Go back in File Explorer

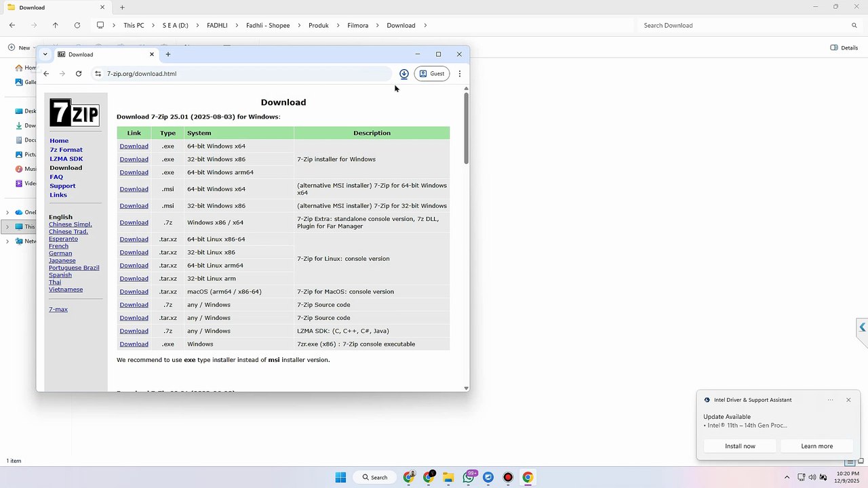click(x=12, y=25)
